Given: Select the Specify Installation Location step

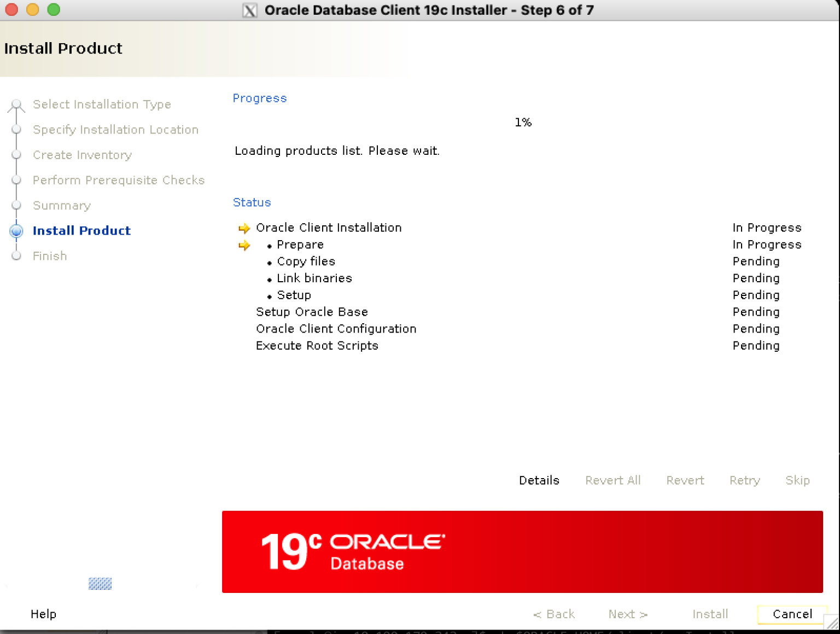Looking at the screenshot, I should (115, 130).
